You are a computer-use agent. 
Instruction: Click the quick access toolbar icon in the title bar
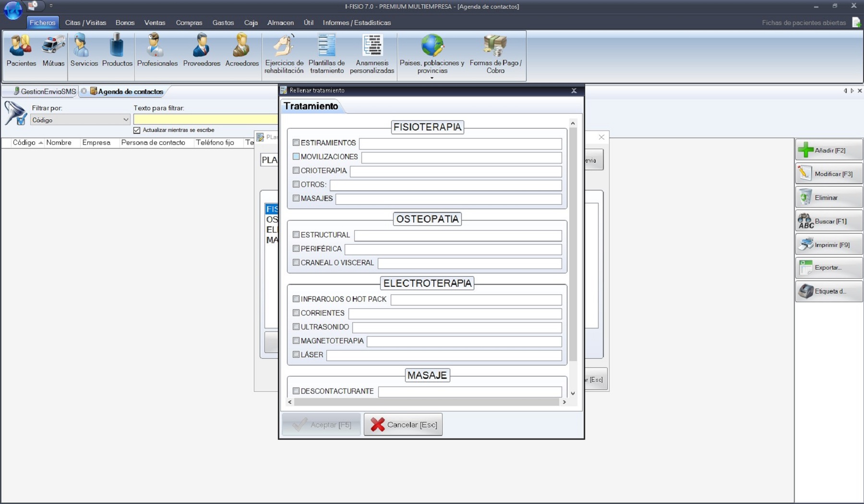(33, 6)
